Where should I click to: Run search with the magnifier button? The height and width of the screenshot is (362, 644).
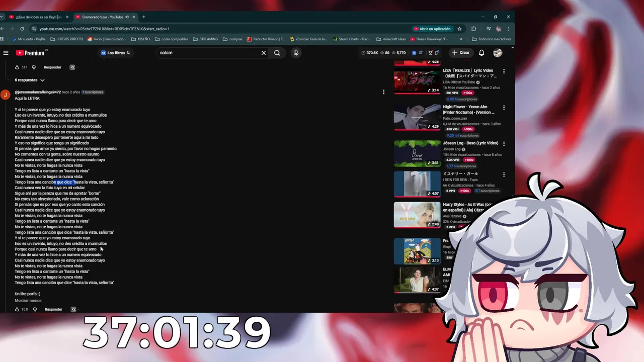(x=277, y=53)
